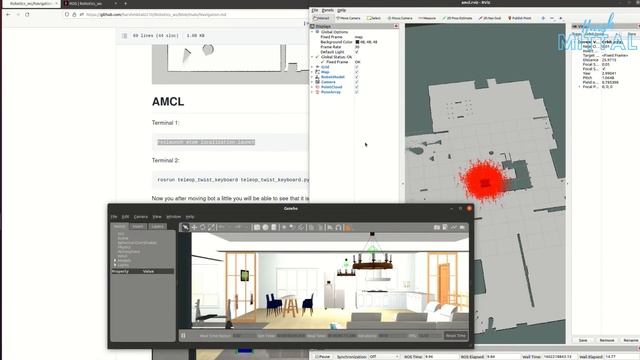Click the Background Color black swatch

coord(357,42)
